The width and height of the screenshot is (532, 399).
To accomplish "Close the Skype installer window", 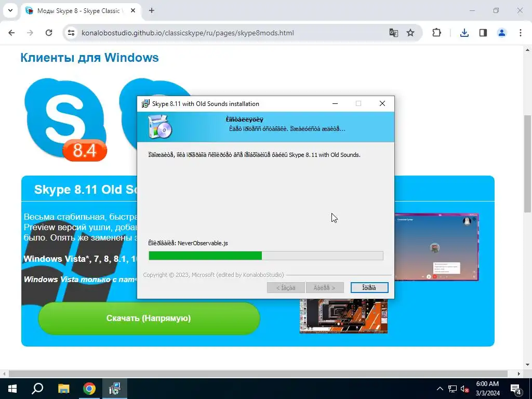I will tap(382, 103).
